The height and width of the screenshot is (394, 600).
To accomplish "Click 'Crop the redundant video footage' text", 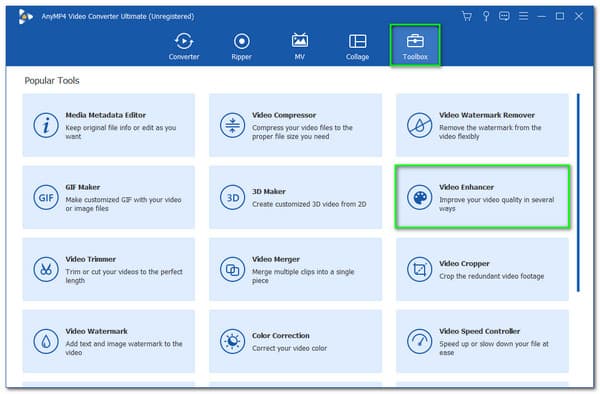I will (491, 276).
